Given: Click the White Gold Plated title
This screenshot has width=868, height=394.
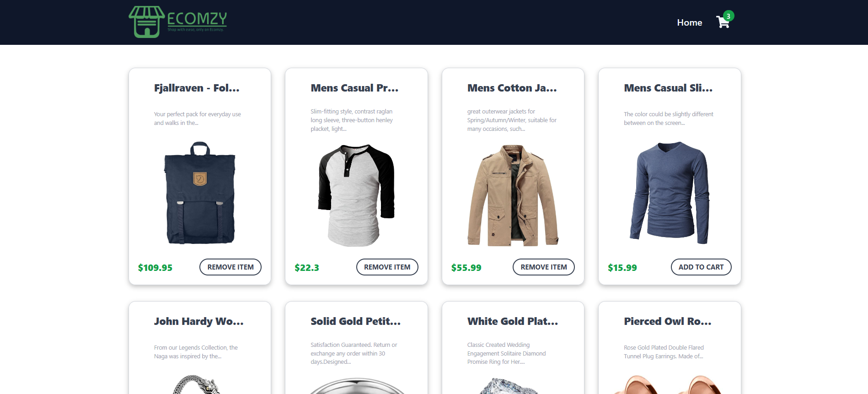Looking at the screenshot, I should pyautogui.click(x=513, y=321).
